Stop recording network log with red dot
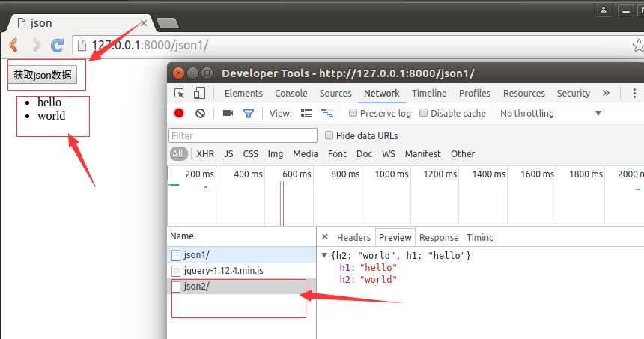The image size is (644, 339). 179,113
